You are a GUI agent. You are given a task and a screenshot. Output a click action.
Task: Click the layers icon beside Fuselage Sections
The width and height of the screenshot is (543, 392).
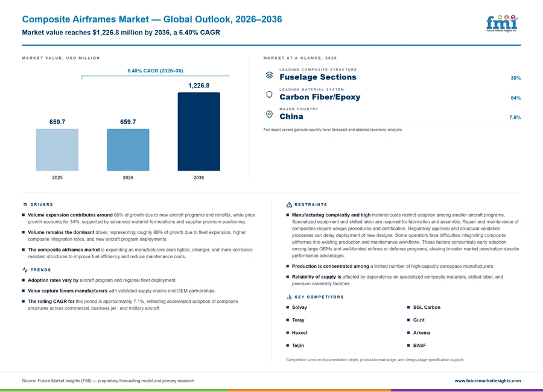point(269,75)
